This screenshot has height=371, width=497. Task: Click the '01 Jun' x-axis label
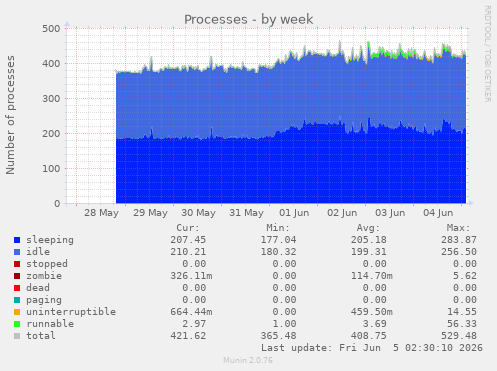[x=294, y=213]
